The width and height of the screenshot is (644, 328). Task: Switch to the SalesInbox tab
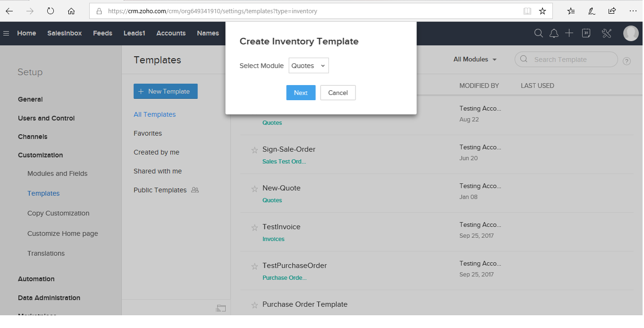coord(65,33)
